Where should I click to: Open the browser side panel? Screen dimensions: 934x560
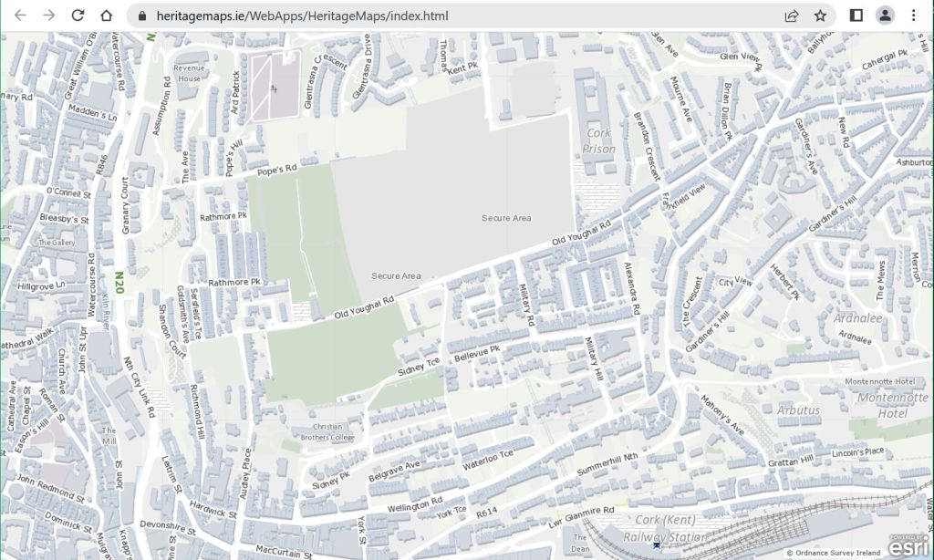tap(856, 16)
